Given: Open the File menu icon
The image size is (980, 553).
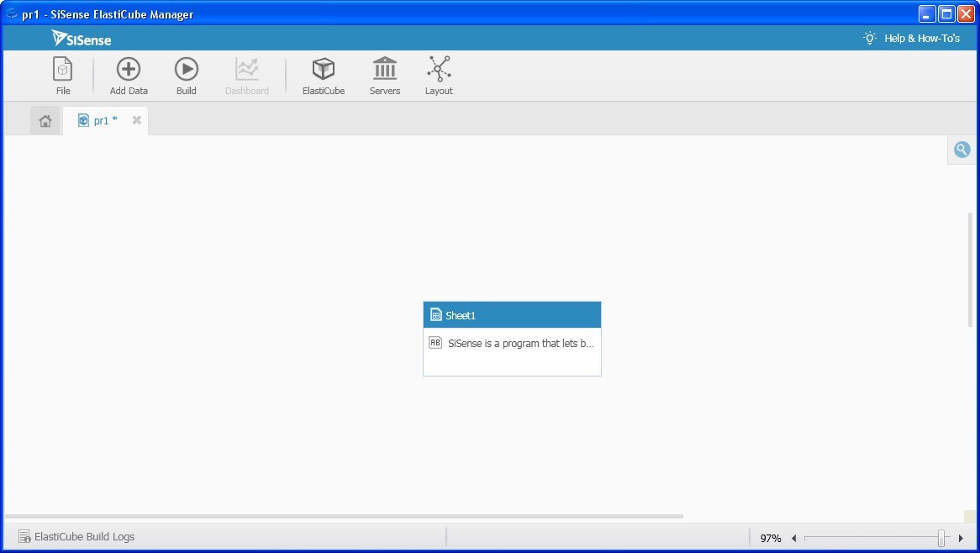Looking at the screenshot, I should pos(62,75).
